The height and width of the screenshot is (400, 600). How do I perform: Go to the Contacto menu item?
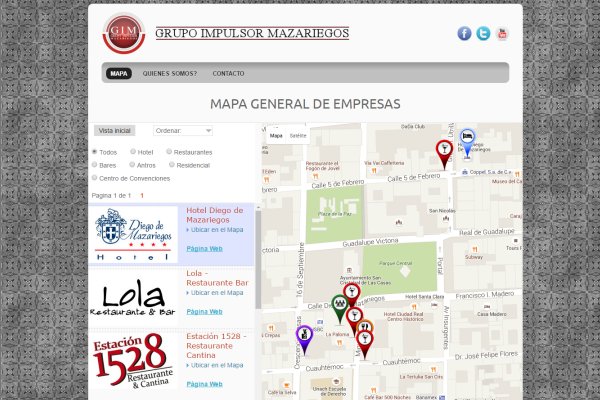point(228,73)
